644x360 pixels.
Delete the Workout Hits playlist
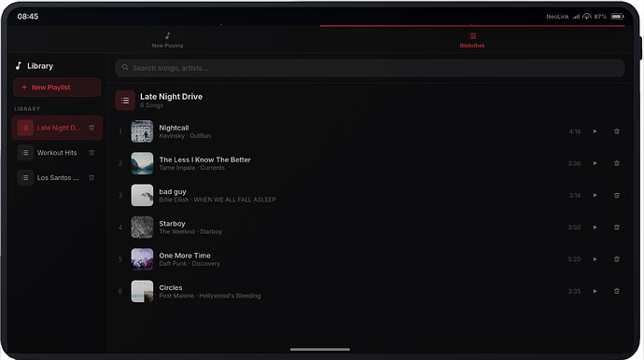click(x=91, y=153)
